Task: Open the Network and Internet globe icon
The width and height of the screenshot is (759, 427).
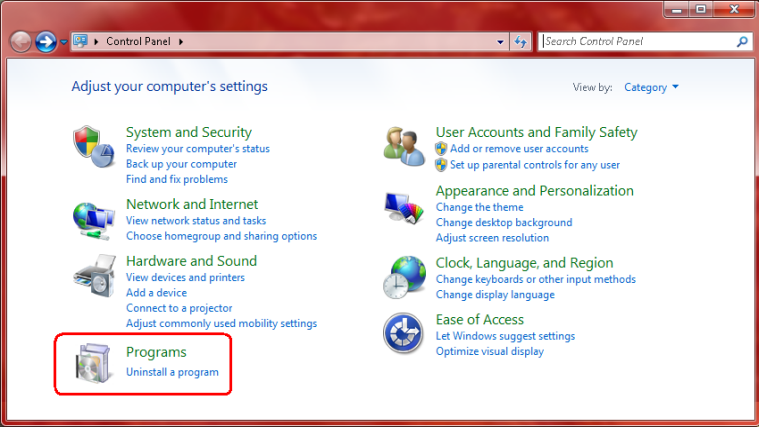Action: [x=94, y=221]
